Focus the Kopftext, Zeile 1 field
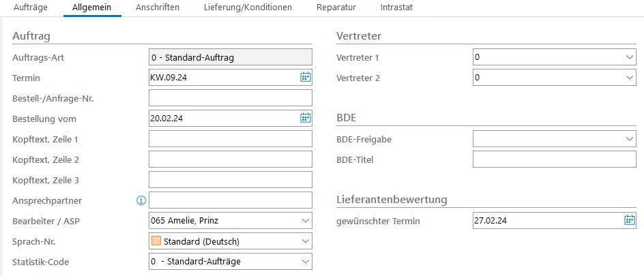The height and width of the screenshot is (276, 644). (230, 139)
